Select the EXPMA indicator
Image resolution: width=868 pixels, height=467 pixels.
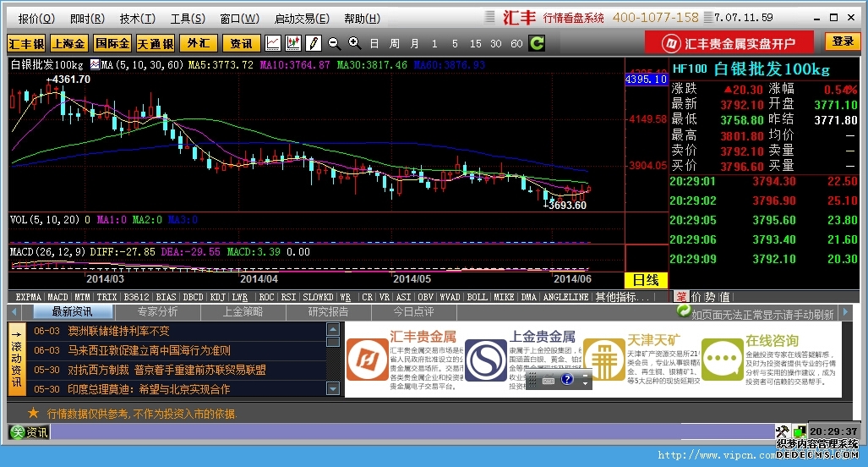[x=28, y=297]
